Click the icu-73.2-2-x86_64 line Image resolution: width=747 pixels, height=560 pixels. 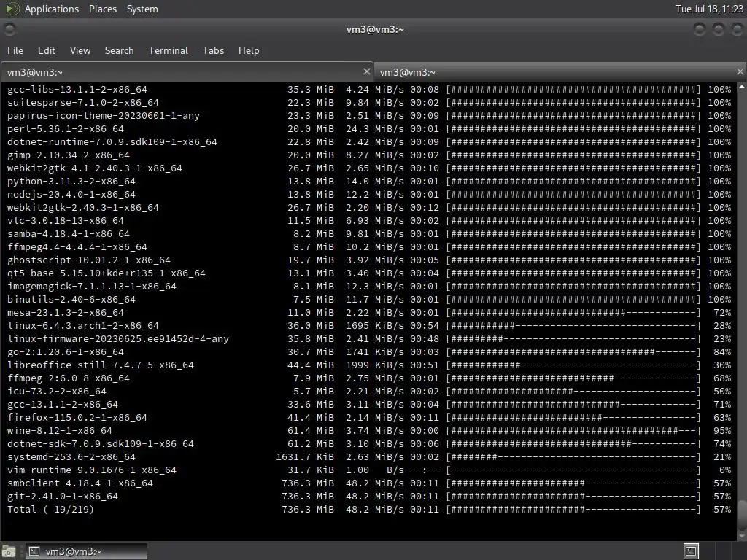point(368,391)
